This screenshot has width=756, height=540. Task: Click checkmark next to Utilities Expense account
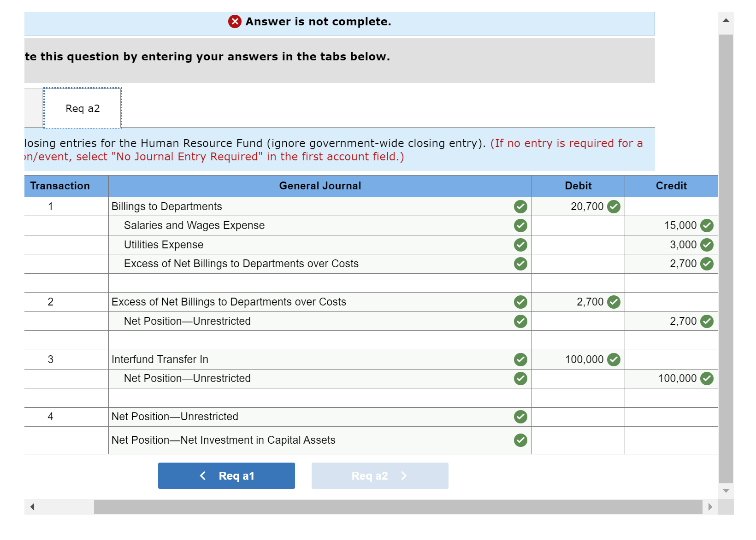pos(520,245)
